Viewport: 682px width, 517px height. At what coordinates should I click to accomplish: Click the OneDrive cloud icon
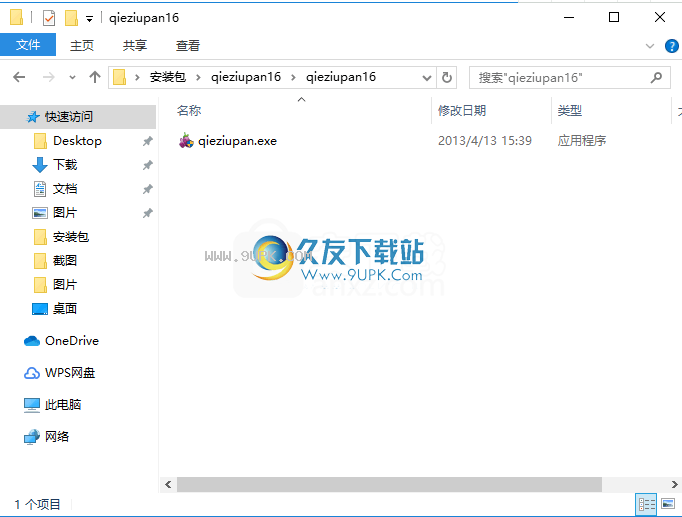[x=32, y=341]
